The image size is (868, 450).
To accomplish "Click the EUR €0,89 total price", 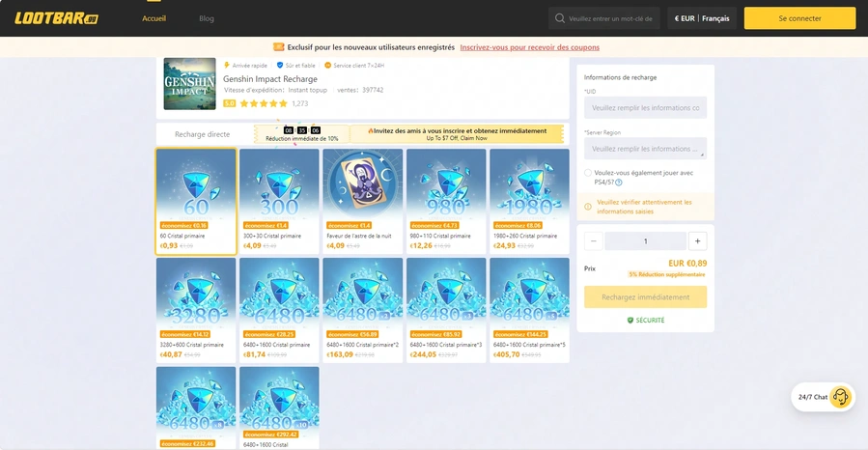I will coord(687,264).
